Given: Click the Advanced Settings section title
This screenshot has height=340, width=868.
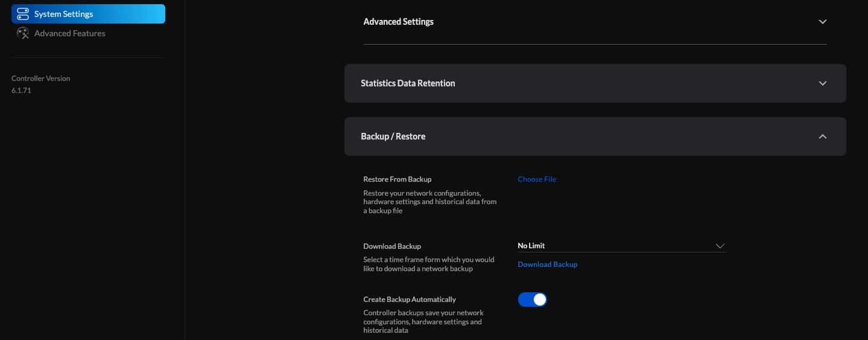Looking at the screenshot, I should tap(398, 22).
